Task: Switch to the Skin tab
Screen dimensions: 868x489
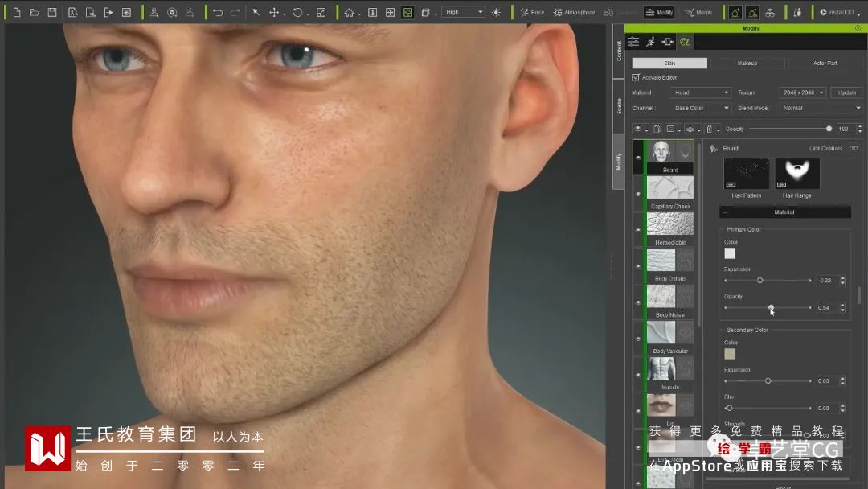Action: pos(669,63)
